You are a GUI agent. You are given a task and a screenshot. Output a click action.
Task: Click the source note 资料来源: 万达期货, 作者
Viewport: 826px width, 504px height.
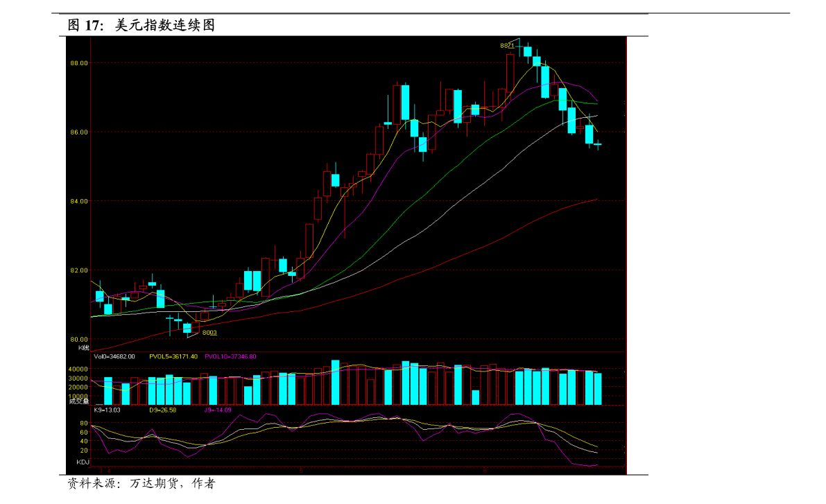pyautogui.click(x=141, y=483)
